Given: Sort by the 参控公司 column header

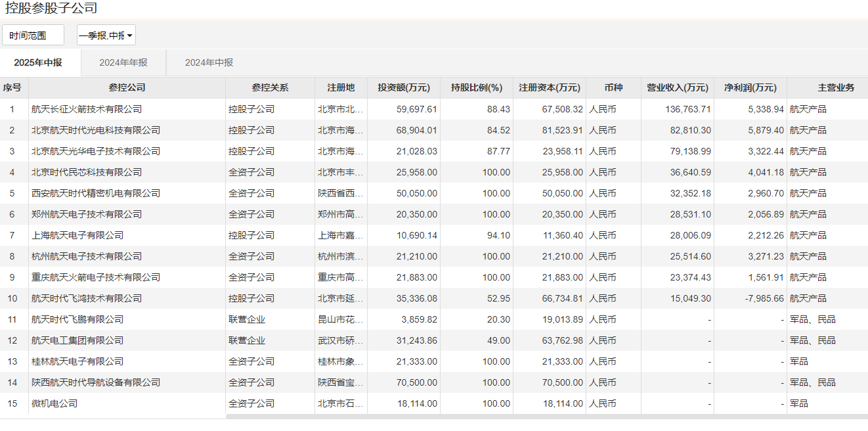Looking at the screenshot, I should (127, 87).
